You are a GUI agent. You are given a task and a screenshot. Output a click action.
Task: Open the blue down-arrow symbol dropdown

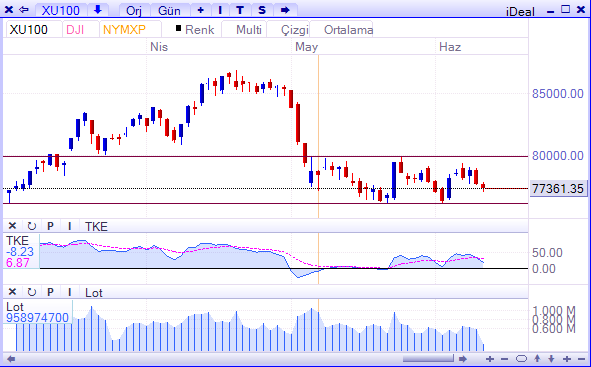[x=98, y=10]
